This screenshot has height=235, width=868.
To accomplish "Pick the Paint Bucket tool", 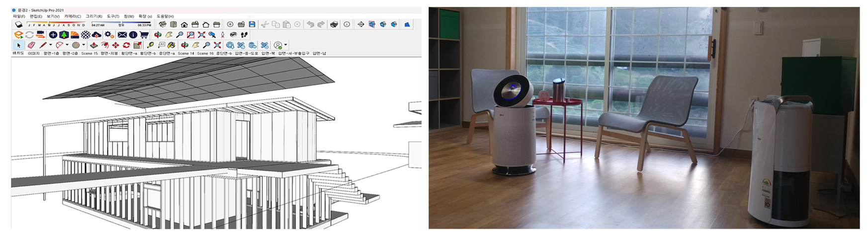I will pos(171,45).
